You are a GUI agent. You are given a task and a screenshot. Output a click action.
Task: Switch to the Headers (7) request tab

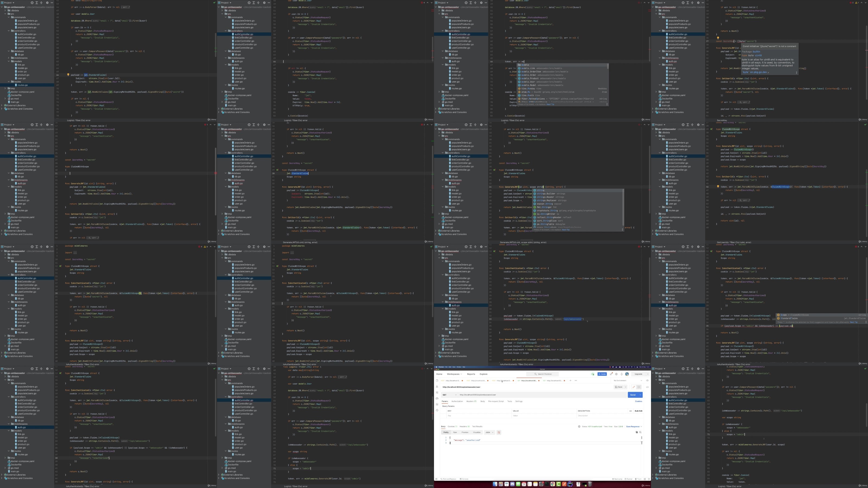(x=471, y=401)
